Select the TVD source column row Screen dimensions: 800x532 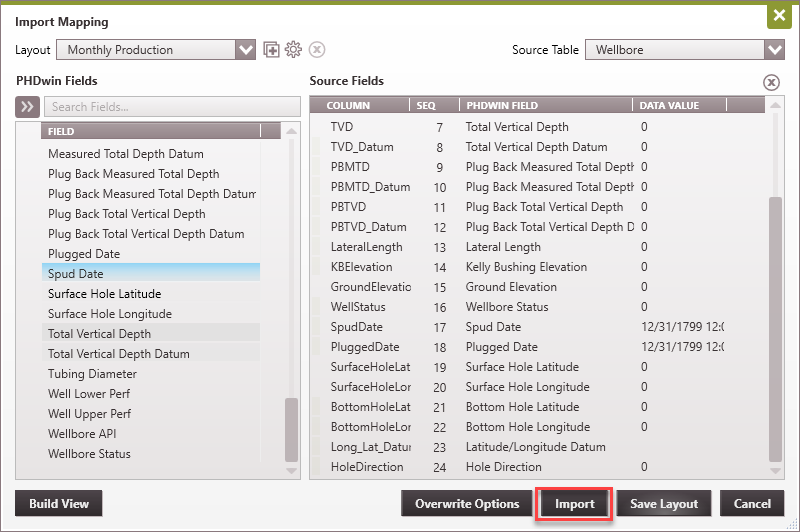pyautogui.click(x=538, y=126)
